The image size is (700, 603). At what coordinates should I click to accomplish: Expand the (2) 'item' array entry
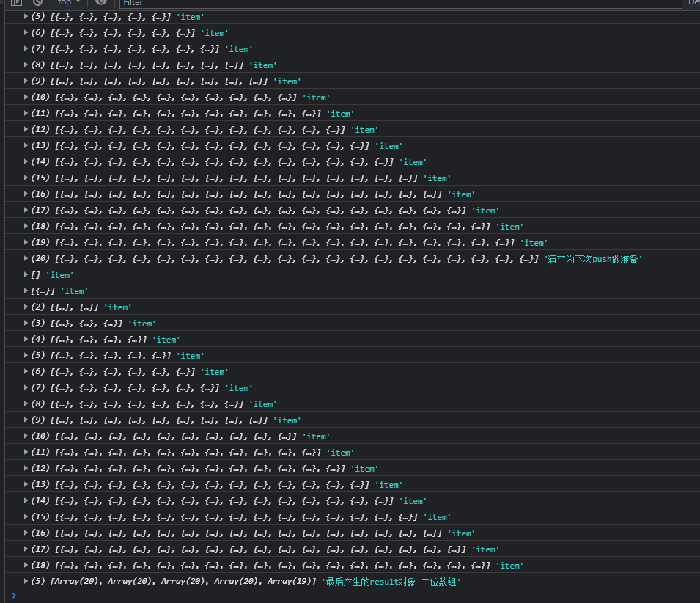[26, 307]
